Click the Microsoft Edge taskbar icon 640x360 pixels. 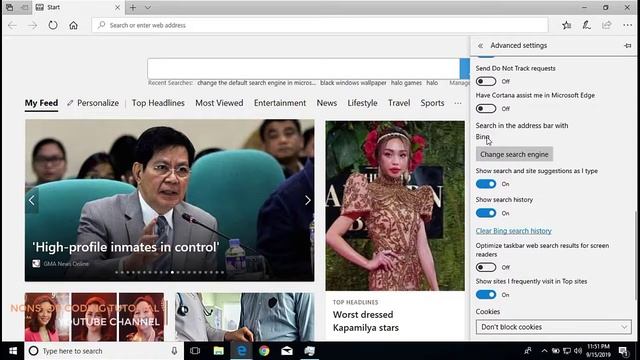pyautogui.click(x=242, y=351)
